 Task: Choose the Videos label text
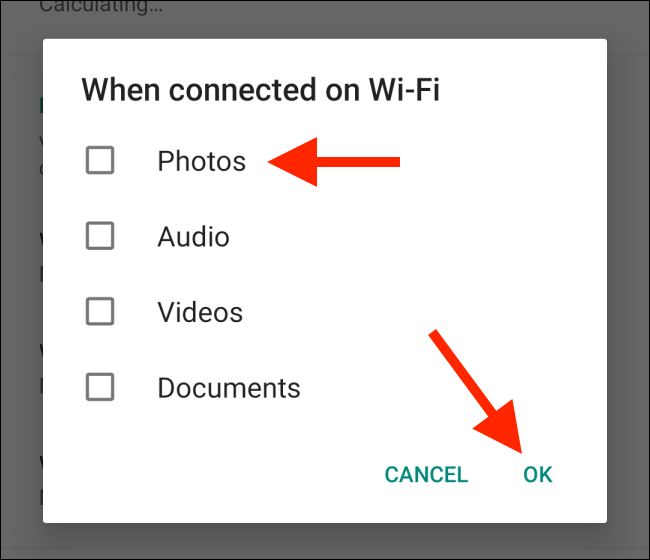click(x=200, y=312)
